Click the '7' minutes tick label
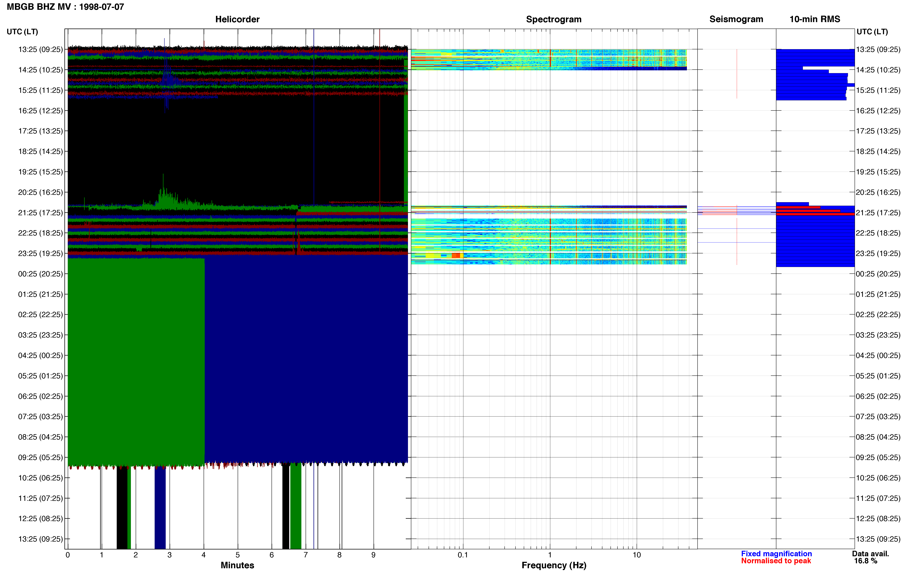This screenshot has width=924, height=578. tap(306, 555)
